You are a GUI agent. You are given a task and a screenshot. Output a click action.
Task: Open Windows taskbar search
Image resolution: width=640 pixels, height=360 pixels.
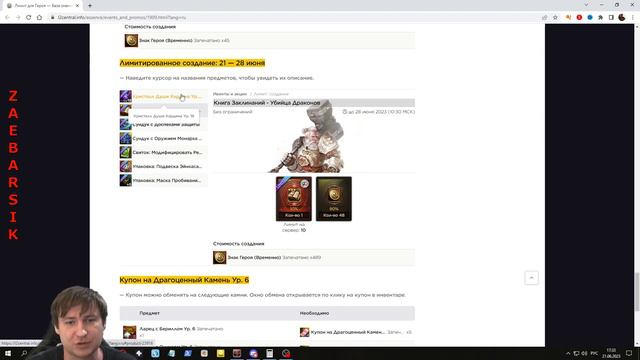click(x=24, y=353)
